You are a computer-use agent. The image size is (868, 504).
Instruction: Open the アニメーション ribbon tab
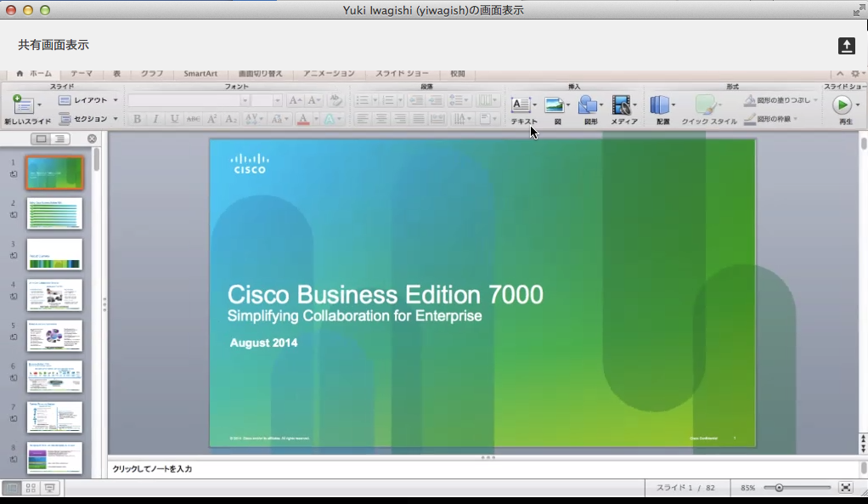329,74
